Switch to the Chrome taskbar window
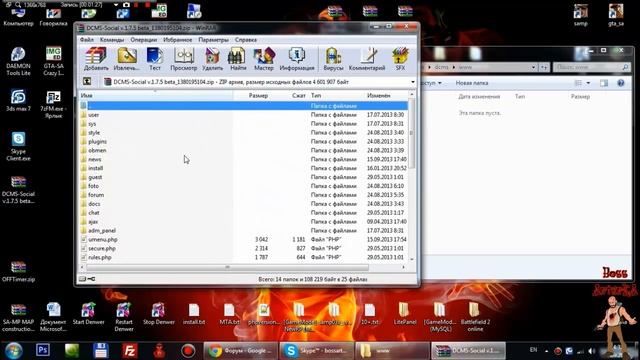Viewport: 640px width, 360px height. [x=240, y=351]
